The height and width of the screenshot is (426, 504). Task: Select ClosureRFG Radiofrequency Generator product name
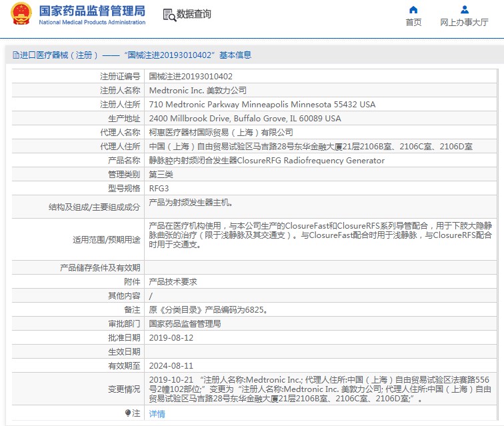pyautogui.click(x=267, y=161)
